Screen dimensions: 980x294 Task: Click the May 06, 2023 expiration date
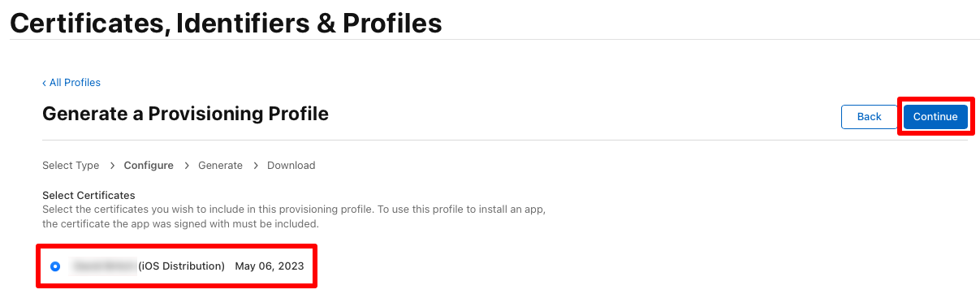coord(270,266)
